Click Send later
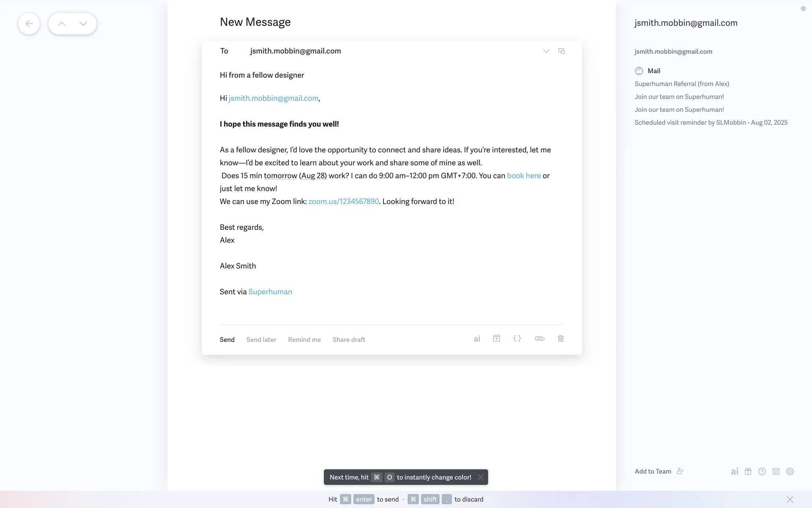The image size is (812, 508). (261, 340)
